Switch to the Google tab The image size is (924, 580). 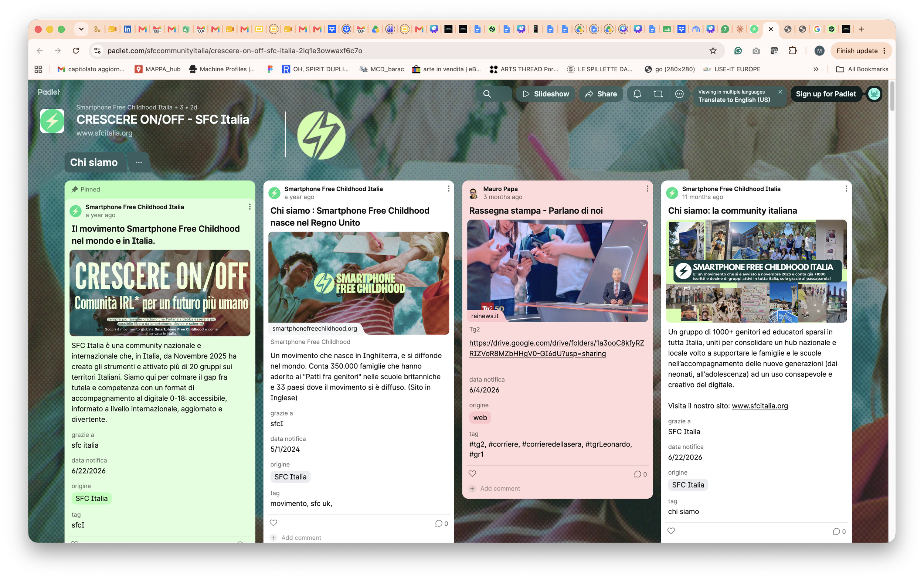coord(816,29)
